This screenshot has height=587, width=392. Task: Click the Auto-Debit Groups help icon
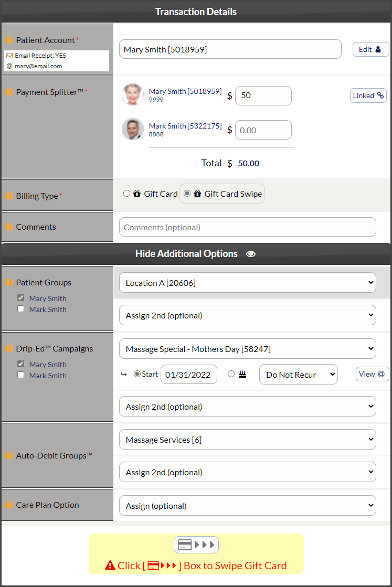tap(9, 455)
